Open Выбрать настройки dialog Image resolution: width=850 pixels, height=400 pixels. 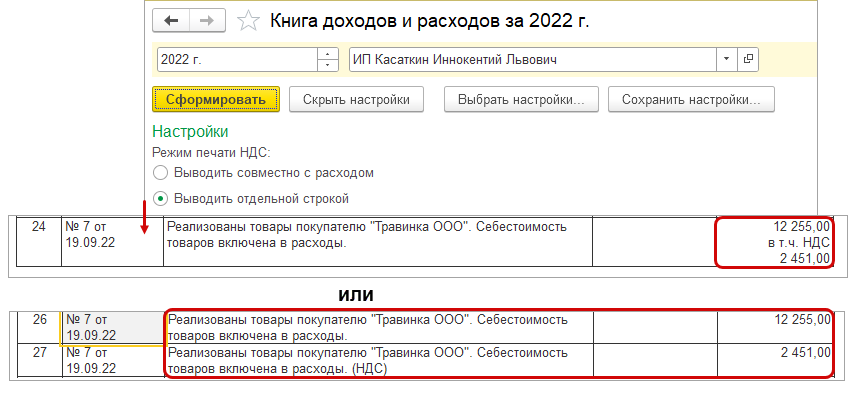click(x=527, y=99)
